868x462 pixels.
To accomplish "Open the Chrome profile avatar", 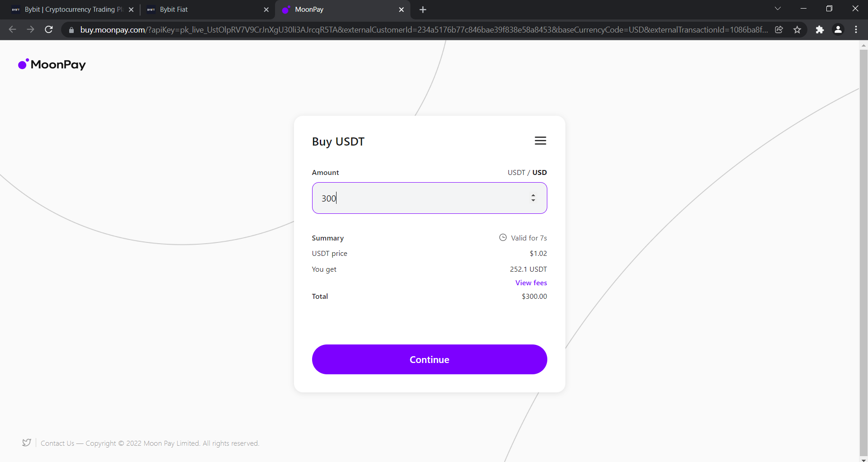I will click(838, 30).
